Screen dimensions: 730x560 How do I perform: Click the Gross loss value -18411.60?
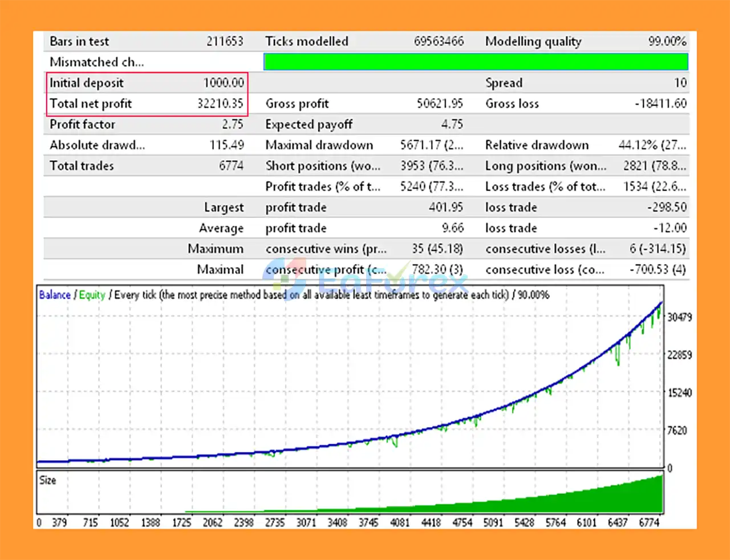(x=660, y=104)
